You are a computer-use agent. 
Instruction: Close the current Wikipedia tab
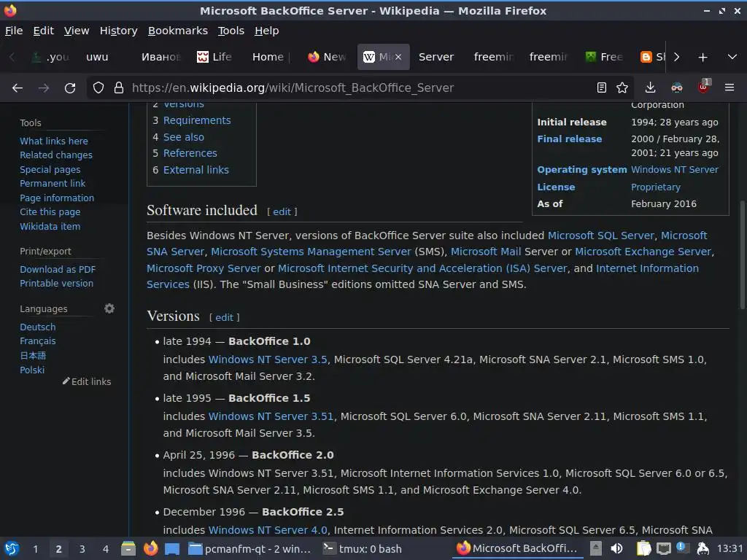tap(398, 57)
